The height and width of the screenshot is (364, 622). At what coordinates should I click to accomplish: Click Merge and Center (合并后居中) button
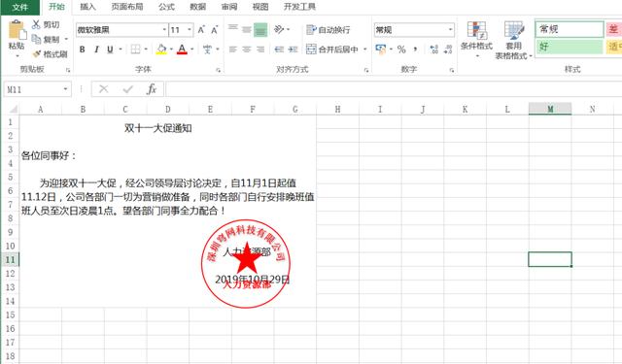[x=332, y=50]
